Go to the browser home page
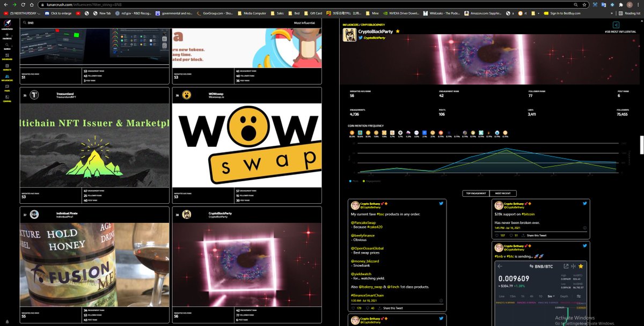The height and width of the screenshot is (326, 644). (31, 5)
